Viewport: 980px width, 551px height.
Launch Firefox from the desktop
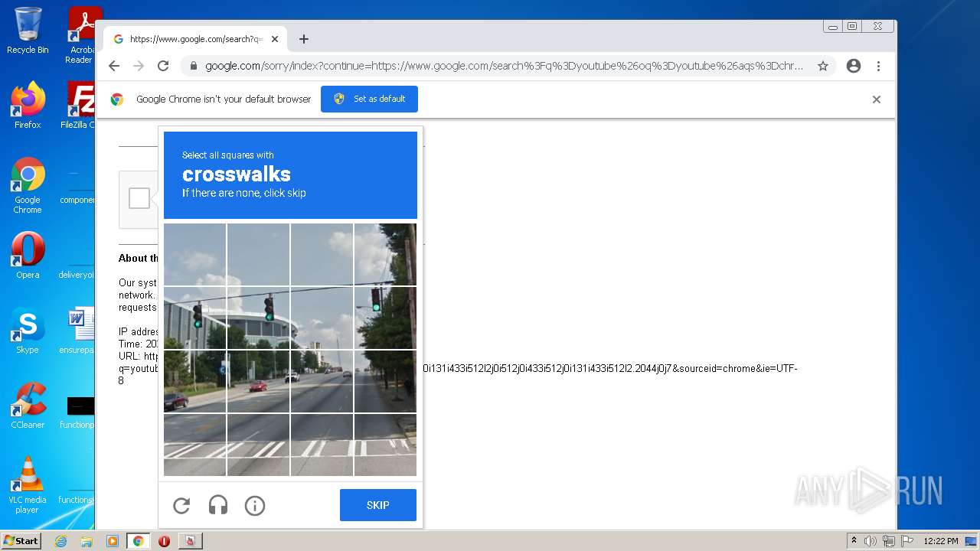(x=28, y=105)
